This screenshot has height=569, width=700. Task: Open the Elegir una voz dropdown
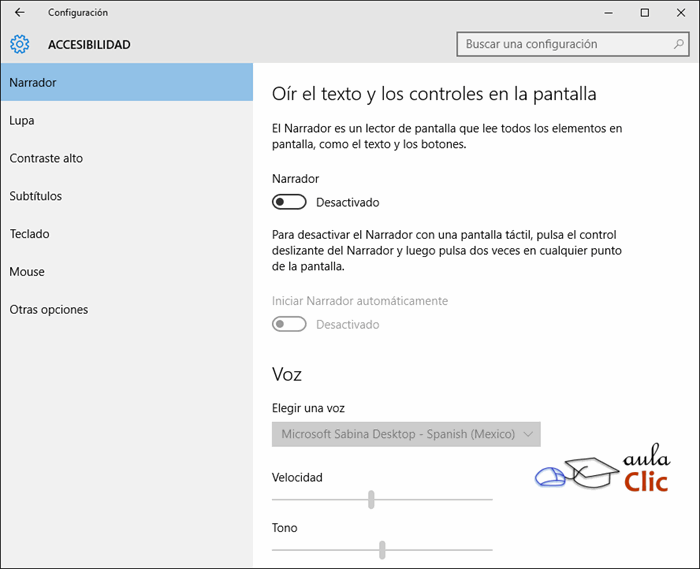406,434
